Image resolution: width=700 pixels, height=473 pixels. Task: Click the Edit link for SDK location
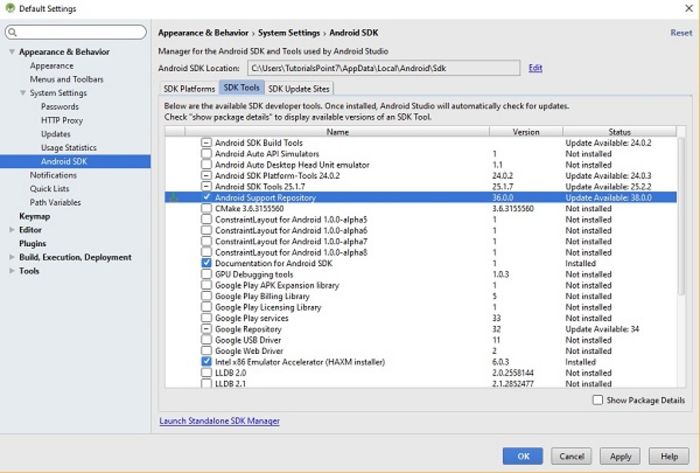[535, 68]
